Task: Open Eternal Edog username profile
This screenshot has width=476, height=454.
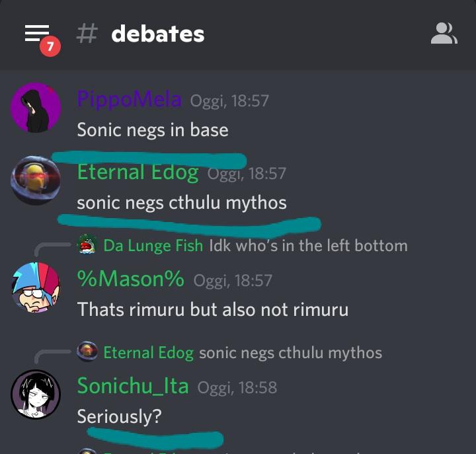Action: click(138, 172)
